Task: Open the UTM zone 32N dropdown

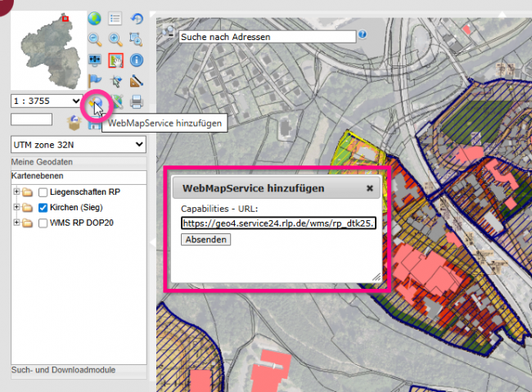Action: tap(78, 144)
